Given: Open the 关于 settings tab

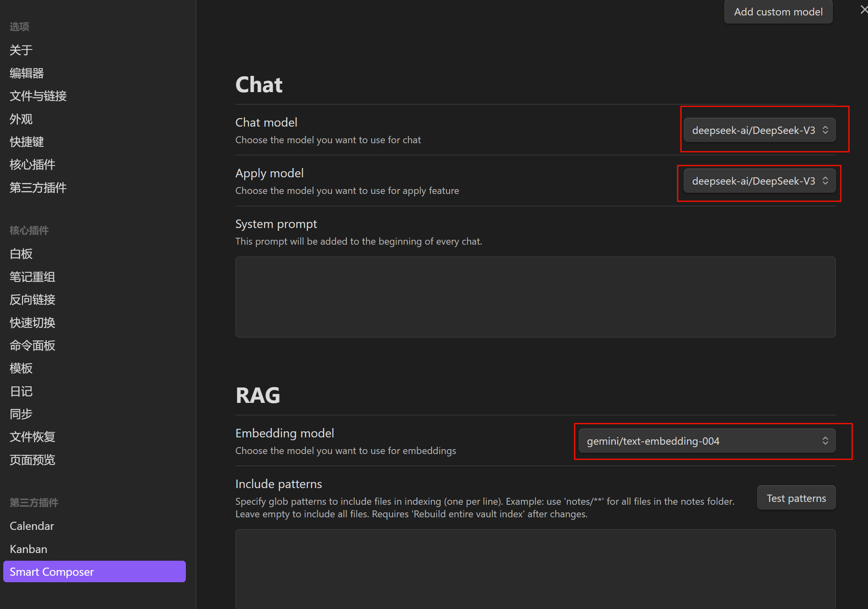Looking at the screenshot, I should point(21,50).
